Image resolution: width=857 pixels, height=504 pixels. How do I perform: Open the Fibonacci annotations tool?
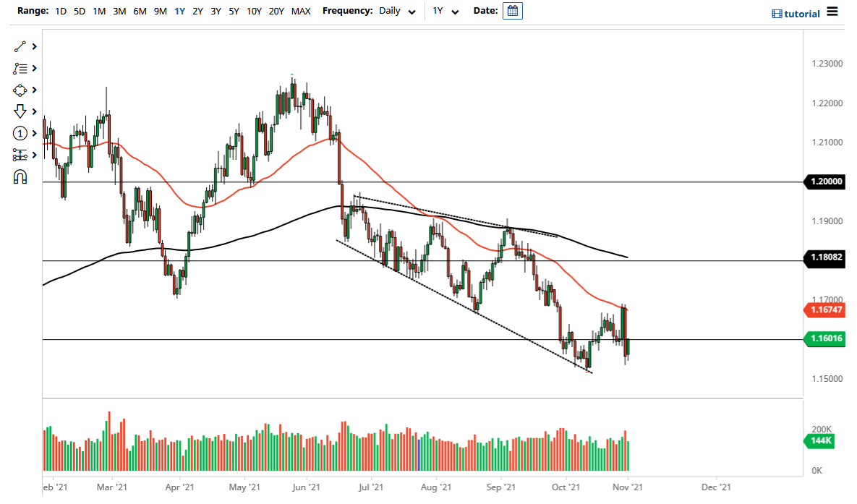(20, 68)
